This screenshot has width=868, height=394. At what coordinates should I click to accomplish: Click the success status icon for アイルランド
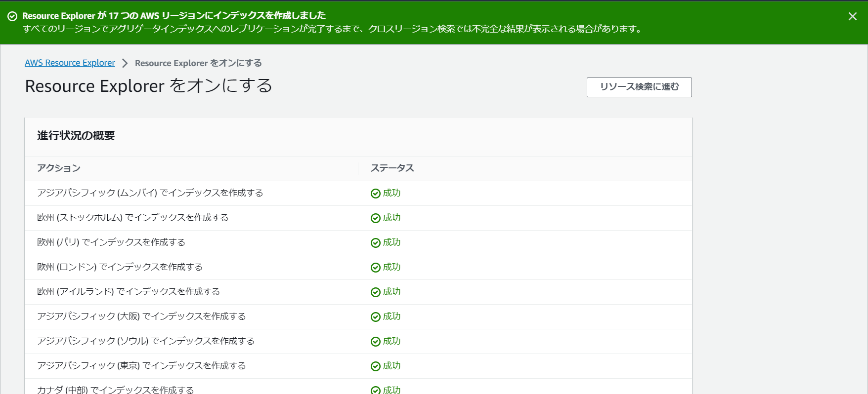click(x=376, y=292)
